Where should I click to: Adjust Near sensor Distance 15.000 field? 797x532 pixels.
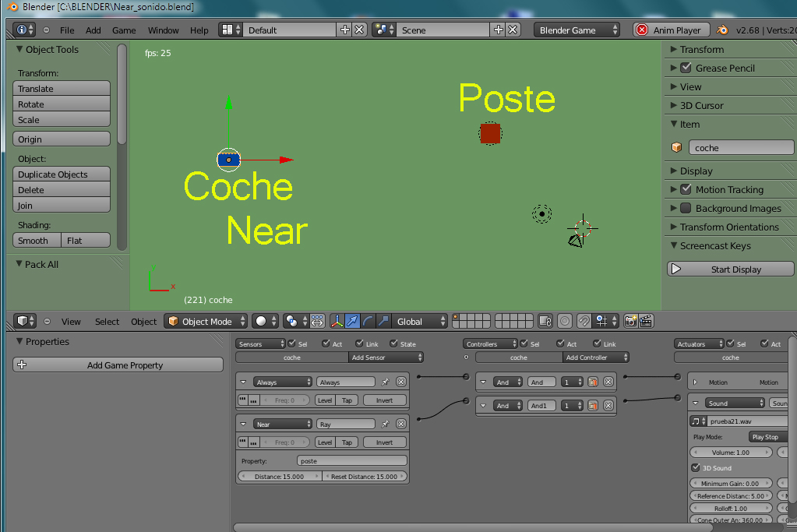click(280, 477)
